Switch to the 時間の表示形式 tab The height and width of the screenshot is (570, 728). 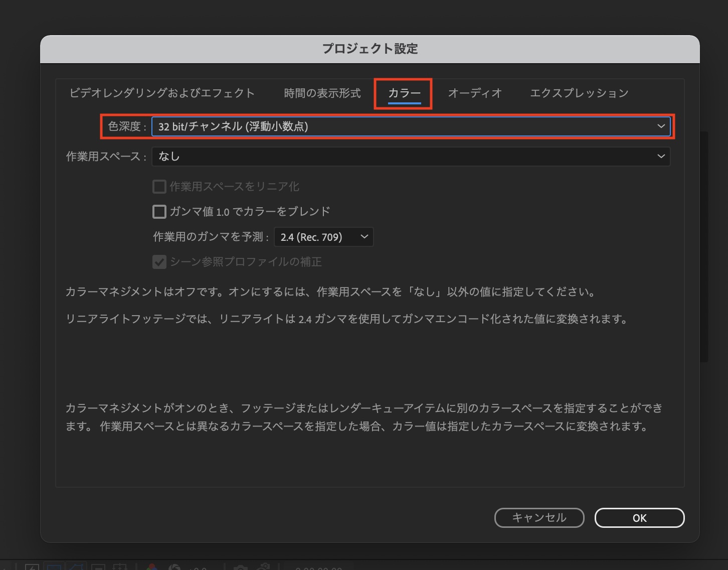322,93
